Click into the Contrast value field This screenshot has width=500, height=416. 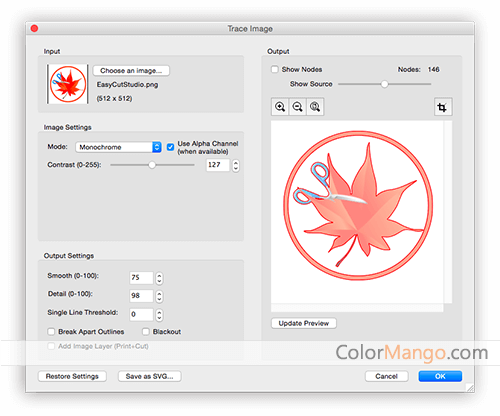[218, 165]
